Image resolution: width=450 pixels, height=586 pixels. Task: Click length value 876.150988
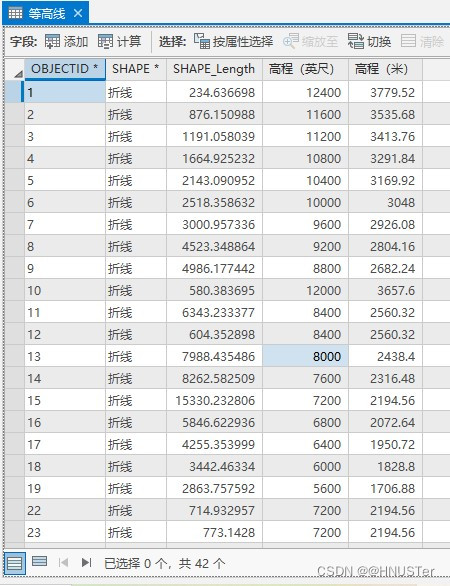pos(222,114)
